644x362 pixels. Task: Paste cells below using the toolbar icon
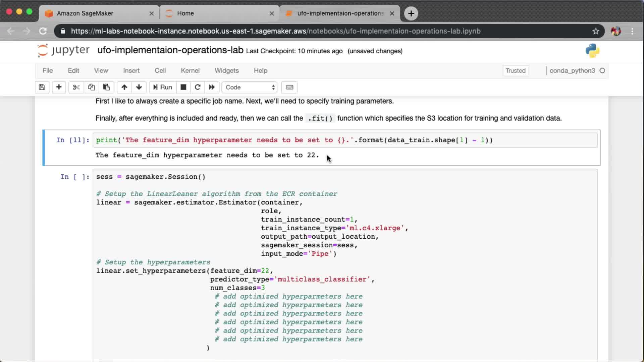pos(106,87)
